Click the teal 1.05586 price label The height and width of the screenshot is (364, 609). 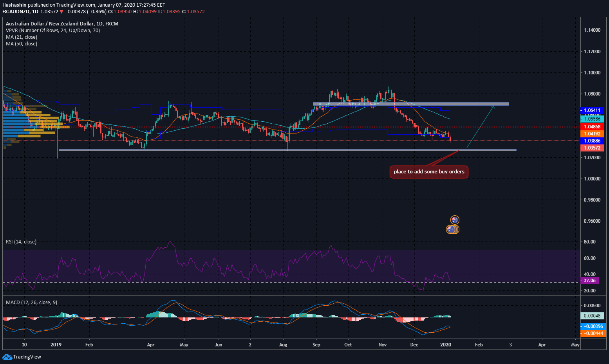[592, 119]
